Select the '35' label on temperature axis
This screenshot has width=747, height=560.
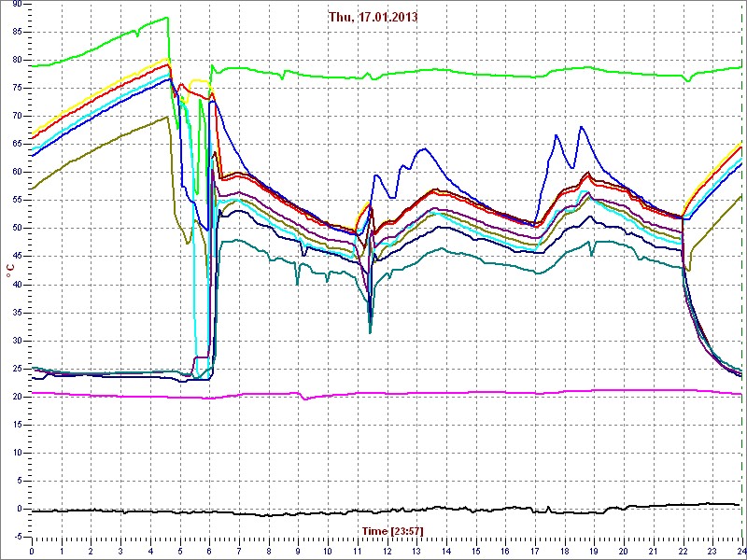tap(16, 313)
